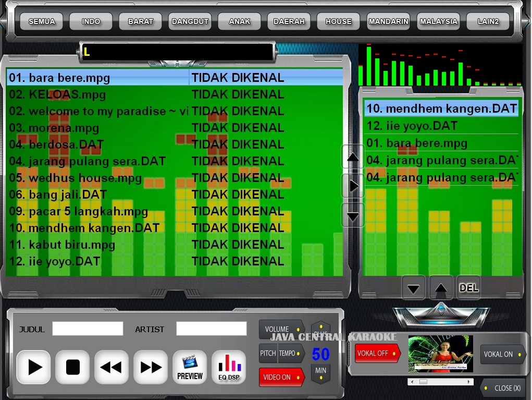532x400 pixels.
Task: Select the MALAYSIA category tab
Action: [x=438, y=21]
